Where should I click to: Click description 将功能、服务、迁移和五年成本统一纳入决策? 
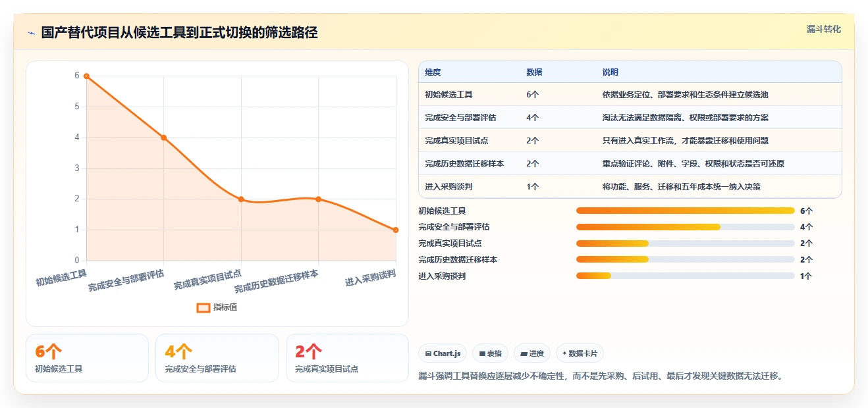681,187
